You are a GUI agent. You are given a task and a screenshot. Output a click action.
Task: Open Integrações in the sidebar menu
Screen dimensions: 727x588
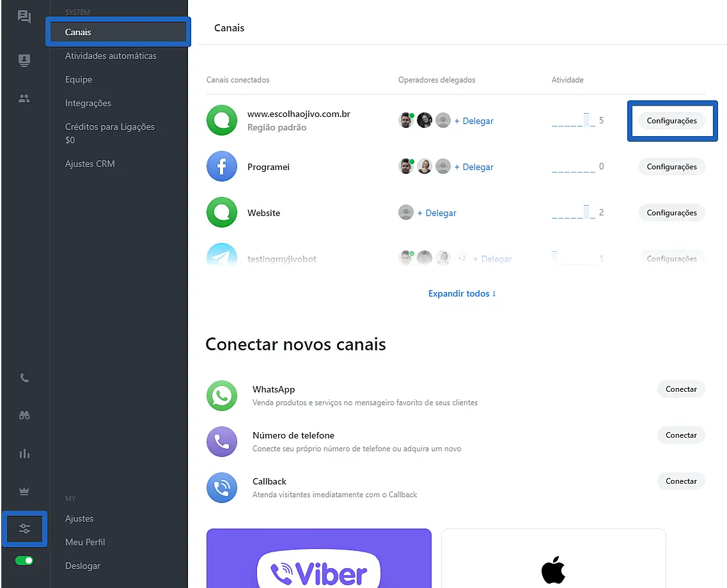click(x=88, y=103)
